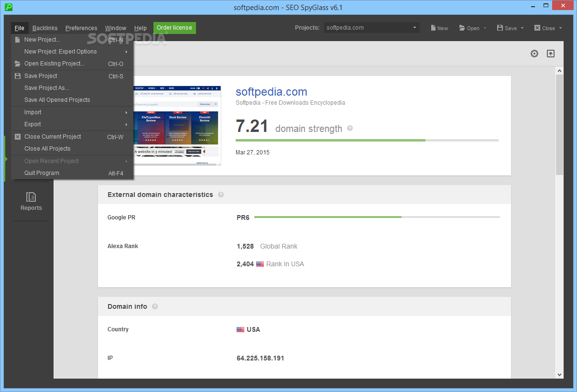
Task: Open the Reports sidebar section
Action: pos(31,201)
